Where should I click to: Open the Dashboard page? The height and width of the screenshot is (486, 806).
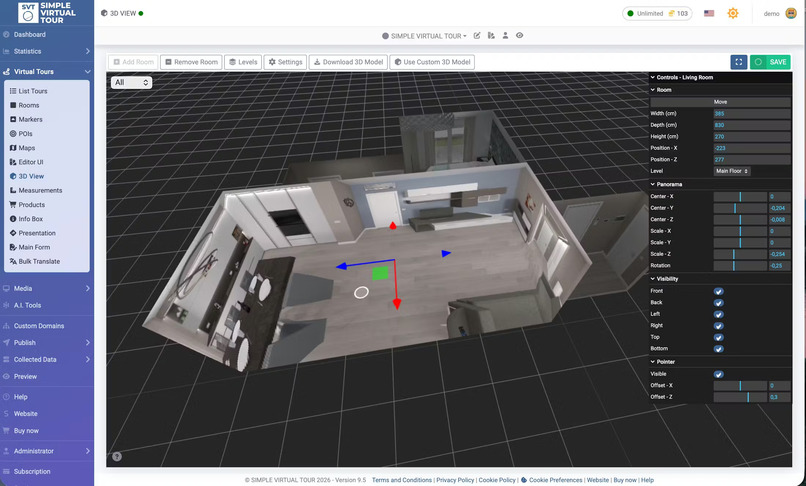(30, 34)
